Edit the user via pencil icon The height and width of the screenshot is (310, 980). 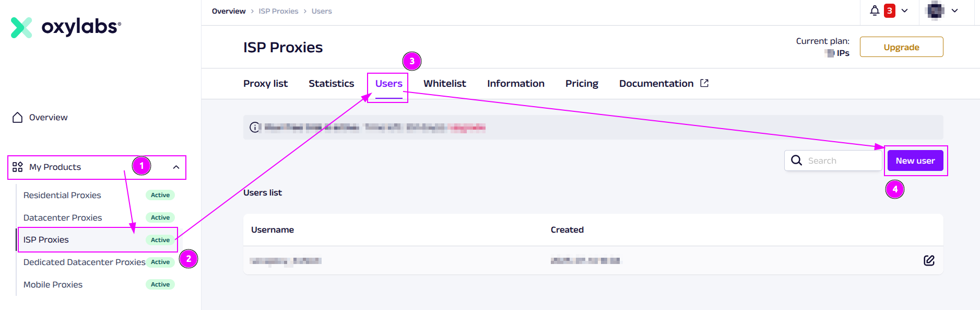click(x=929, y=260)
